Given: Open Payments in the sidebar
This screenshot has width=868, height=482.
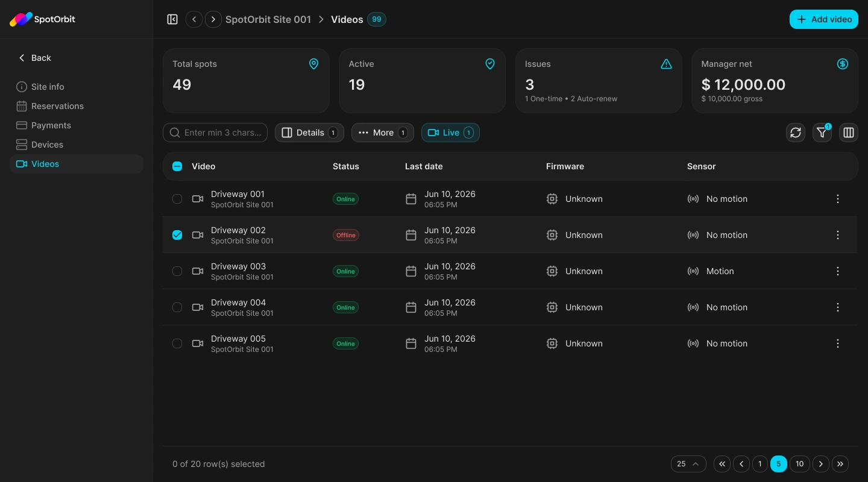Looking at the screenshot, I should click(77, 125).
